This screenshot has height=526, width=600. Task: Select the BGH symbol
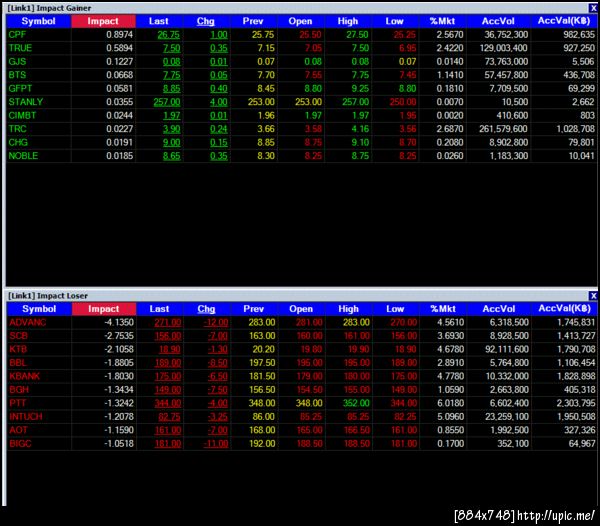(x=19, y=389)
